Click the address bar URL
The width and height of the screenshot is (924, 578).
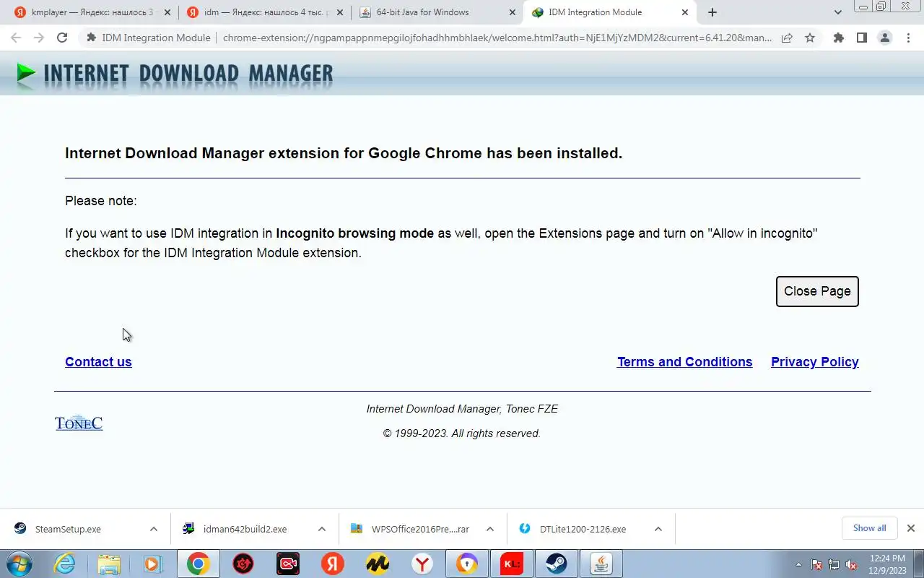point(497,38)
